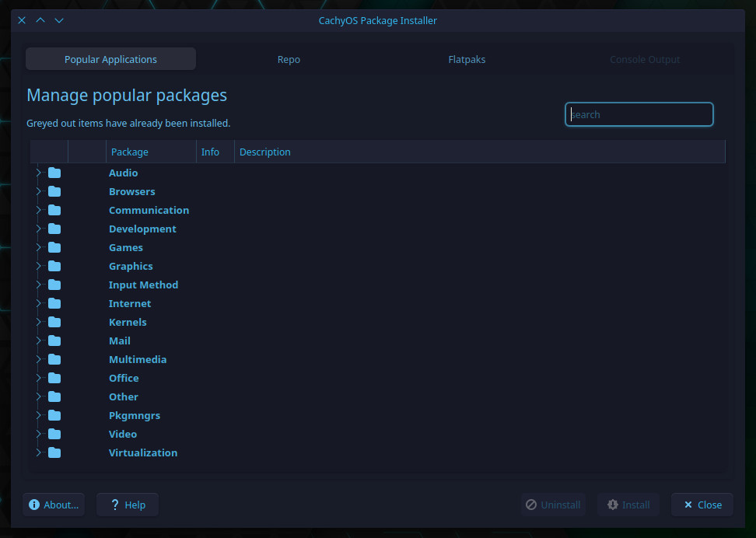Switch to the Repo tab
The width and height of the screenshot is (756, 538).
pyautogui.click(x=289, y=59)
